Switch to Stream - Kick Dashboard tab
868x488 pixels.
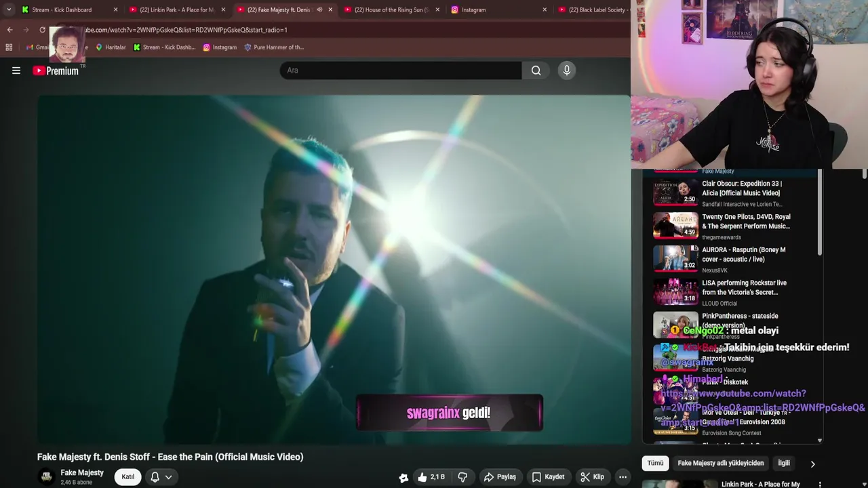[62, 10]
